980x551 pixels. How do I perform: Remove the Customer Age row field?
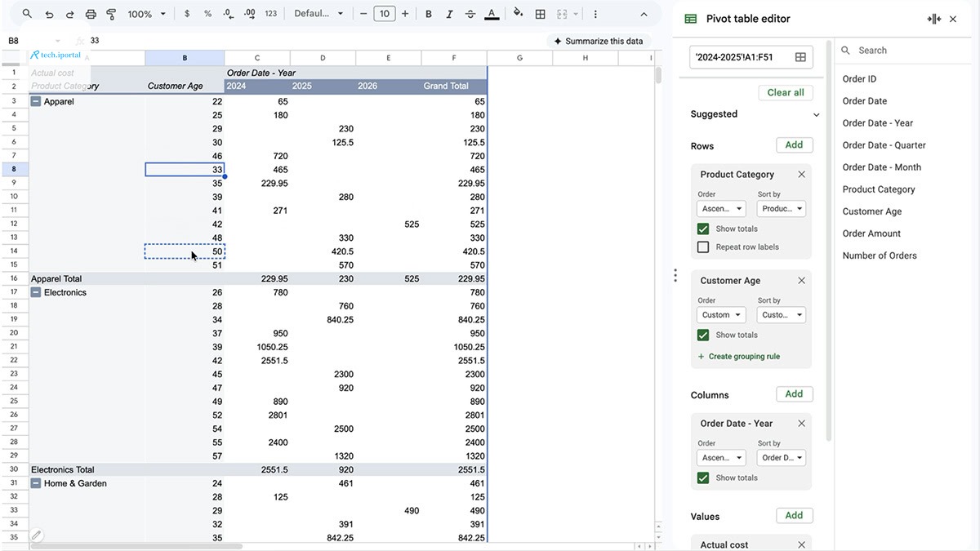[x=801, y=280]
